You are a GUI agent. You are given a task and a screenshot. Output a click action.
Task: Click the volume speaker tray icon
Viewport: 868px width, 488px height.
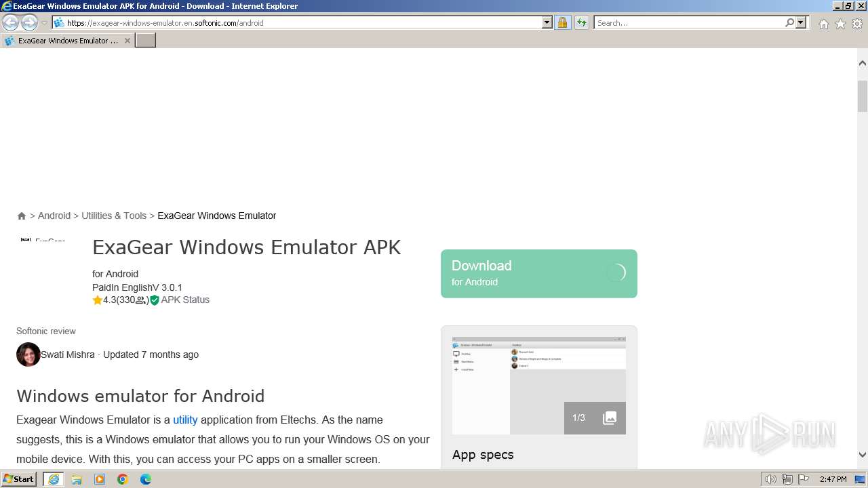[x=771, y=479]
